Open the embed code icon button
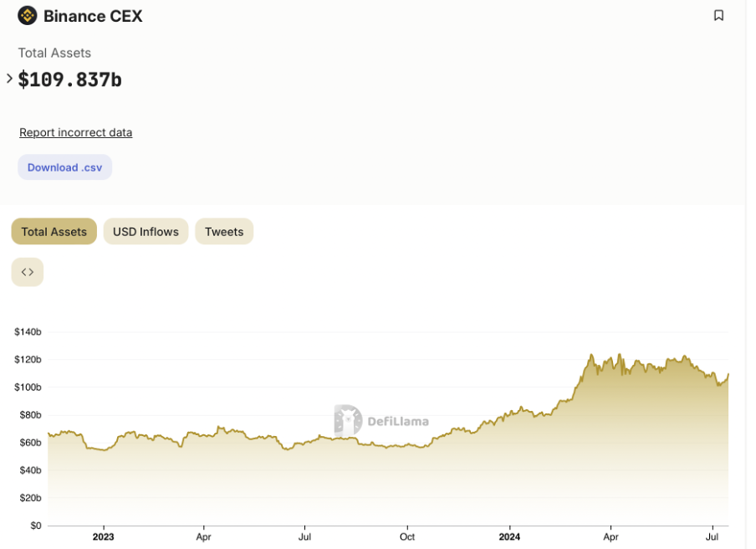The width and height of the screenshot is (756, 549). pyautogui.click(x=28, y=272)
